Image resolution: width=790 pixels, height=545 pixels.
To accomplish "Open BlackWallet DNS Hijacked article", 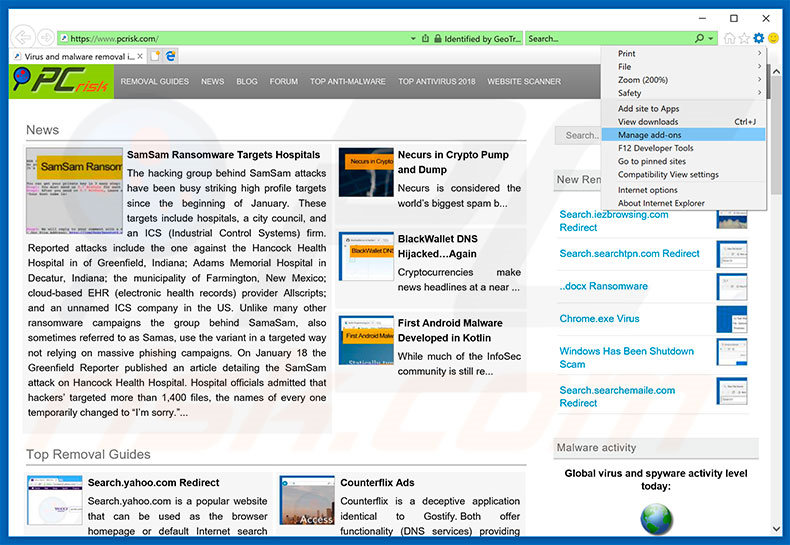I will pos(437,246).
